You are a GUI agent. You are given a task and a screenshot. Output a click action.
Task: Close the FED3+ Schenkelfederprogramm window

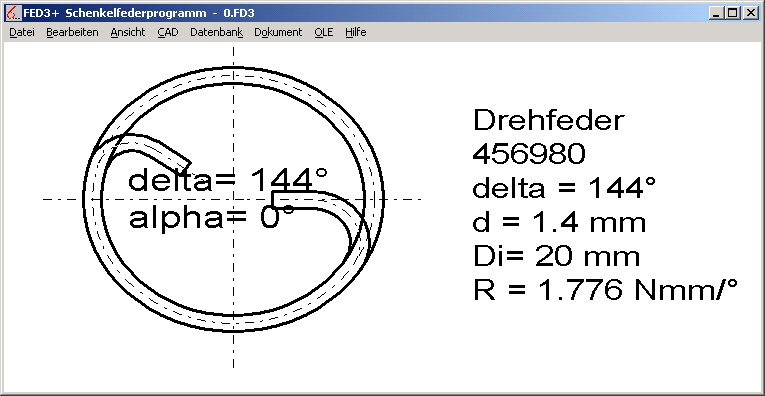(x=750, y=14)
